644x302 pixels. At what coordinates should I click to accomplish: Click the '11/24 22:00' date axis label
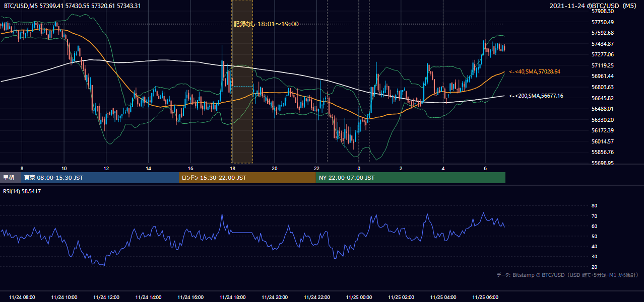coord(317,297)
